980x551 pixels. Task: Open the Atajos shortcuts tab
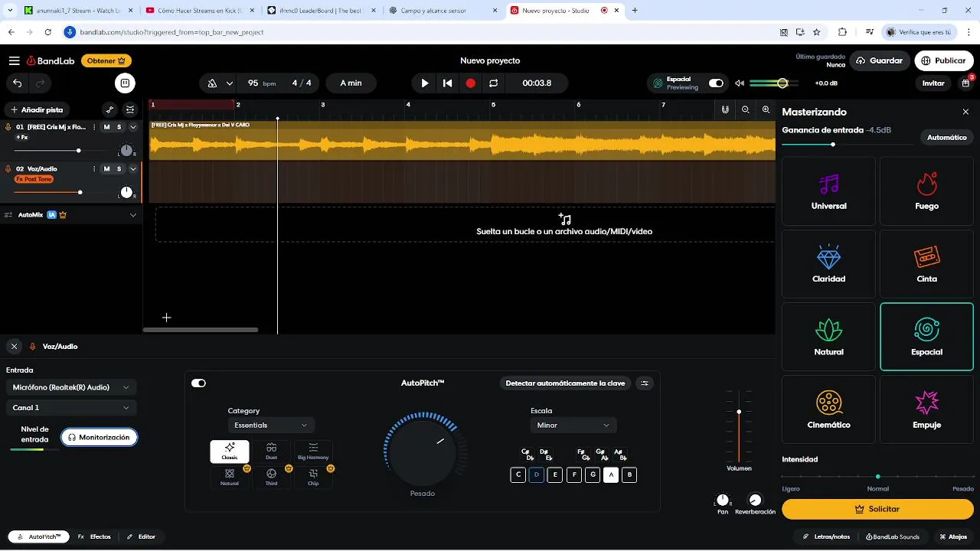point(953,536)
